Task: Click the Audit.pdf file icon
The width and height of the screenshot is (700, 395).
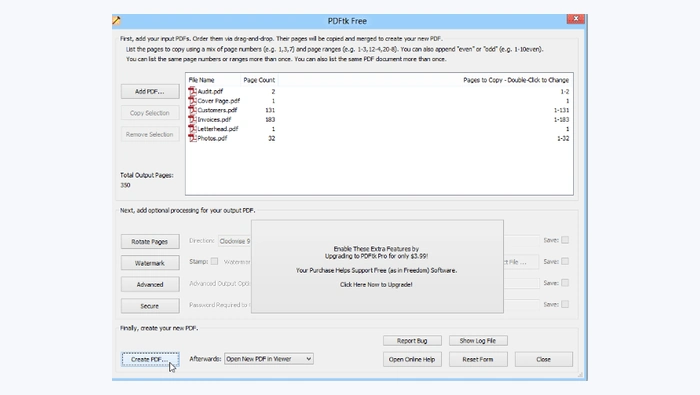Action: (x=192, y=91)
